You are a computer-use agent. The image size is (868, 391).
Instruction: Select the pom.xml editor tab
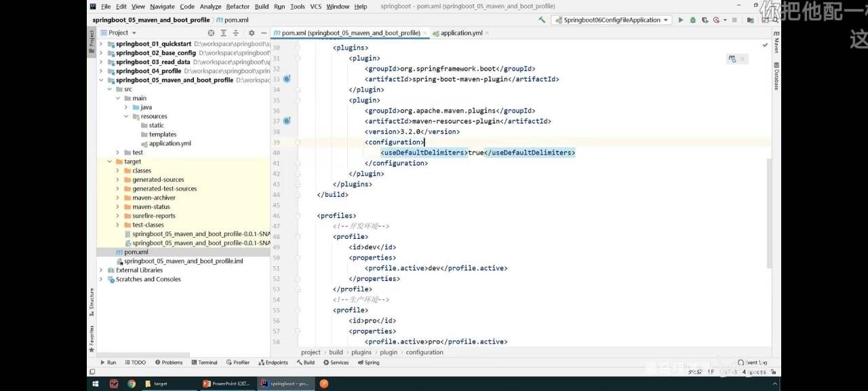351,33
